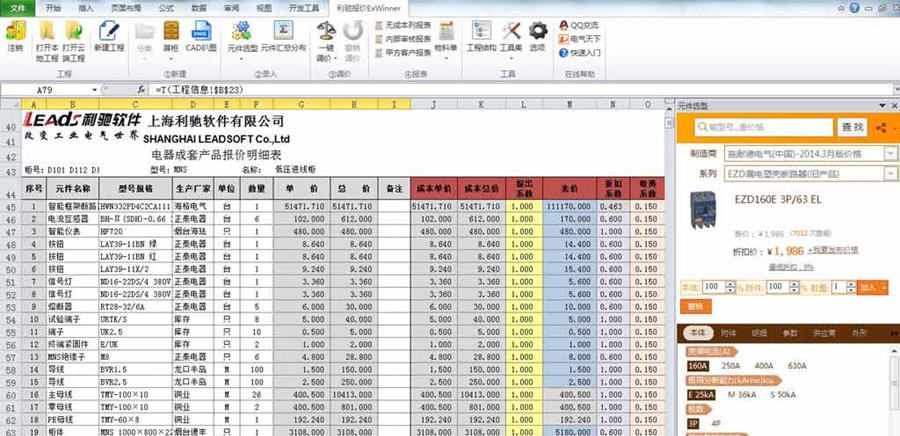The image size is (900, 436).
Task: Choose the S 50kA breaking capacity
Action: [x=783, y=395]
